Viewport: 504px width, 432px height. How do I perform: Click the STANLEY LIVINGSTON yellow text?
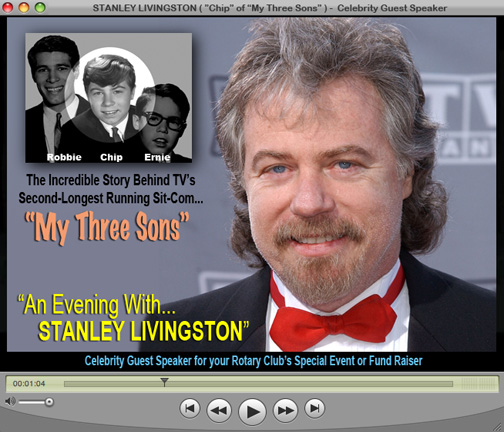[143, 331]
